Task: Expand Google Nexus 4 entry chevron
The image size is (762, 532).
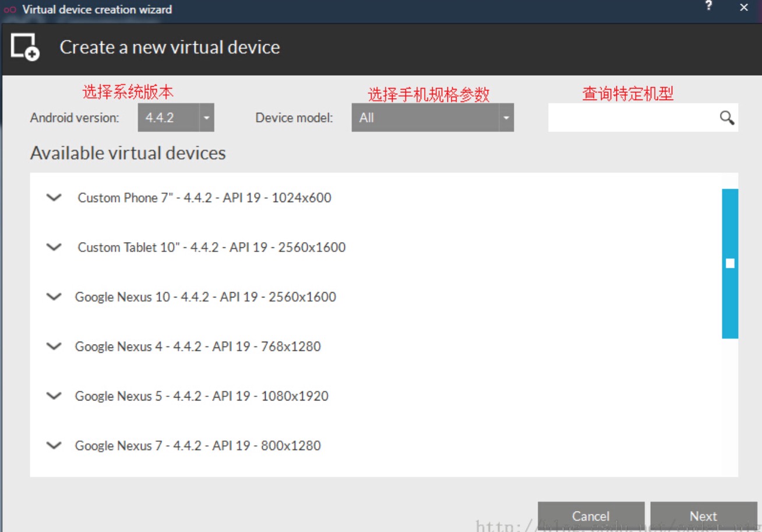Action: pyautogui.click(x=54, y=346)
